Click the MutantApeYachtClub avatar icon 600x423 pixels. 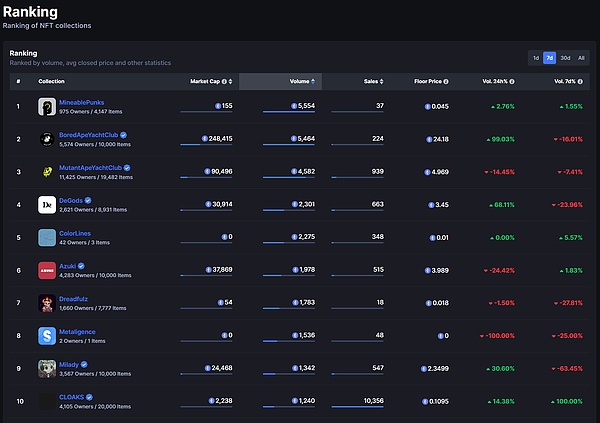coord(46,172)
